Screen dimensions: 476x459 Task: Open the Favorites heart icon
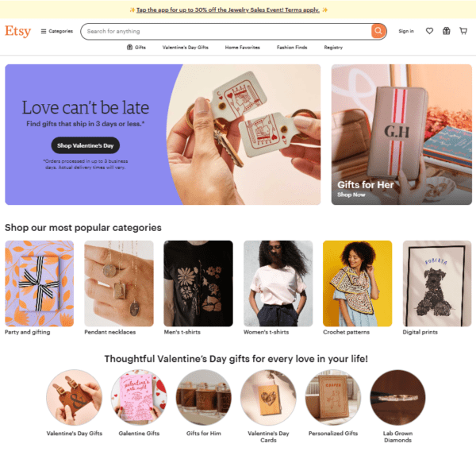point(429,31)
